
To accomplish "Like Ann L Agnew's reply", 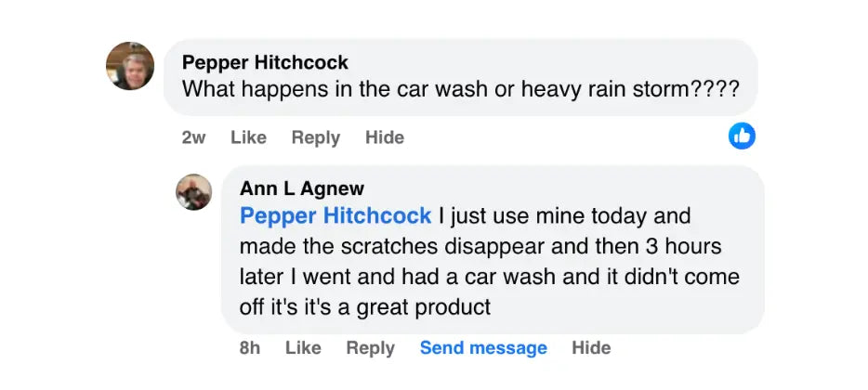I will coord(303,348).
